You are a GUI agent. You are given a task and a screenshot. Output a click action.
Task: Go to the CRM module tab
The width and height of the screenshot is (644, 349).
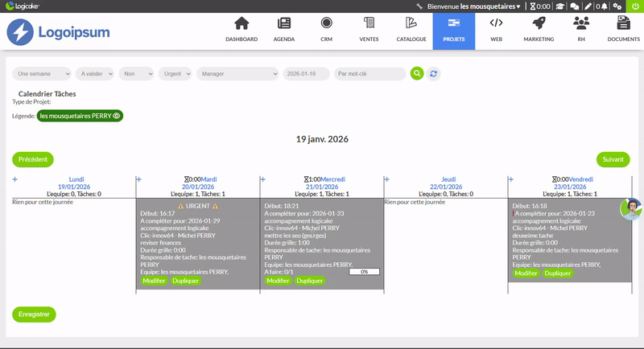click(x=326, y=29)
